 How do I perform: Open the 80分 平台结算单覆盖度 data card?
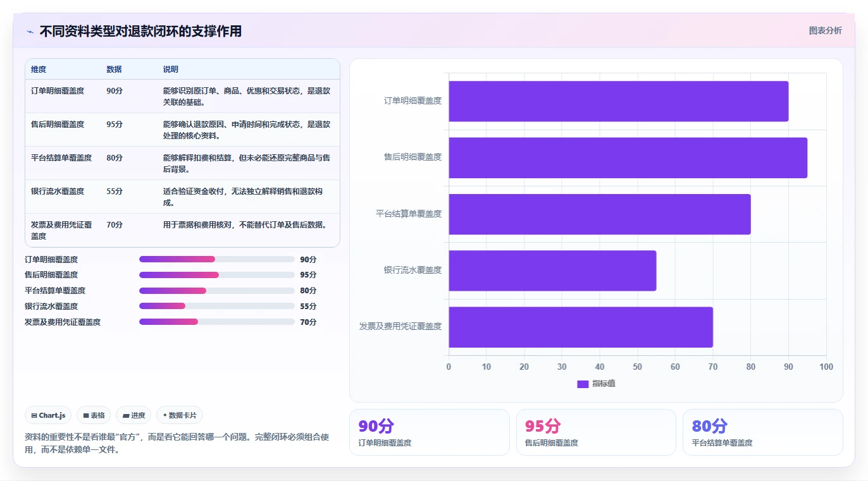(762, 432)
